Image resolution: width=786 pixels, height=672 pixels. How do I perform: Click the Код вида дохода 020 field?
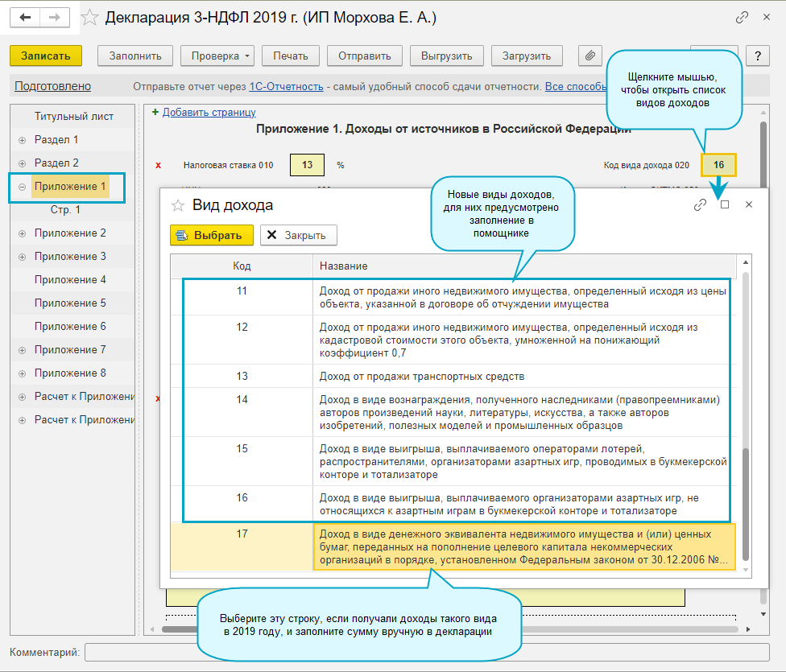[719, 165]
